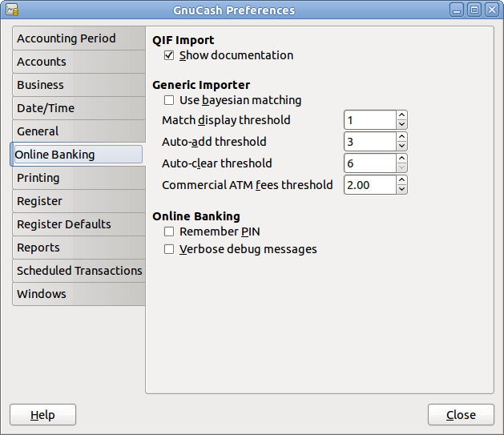
Task: Select the Business tab
Action: tap(79, 85)
